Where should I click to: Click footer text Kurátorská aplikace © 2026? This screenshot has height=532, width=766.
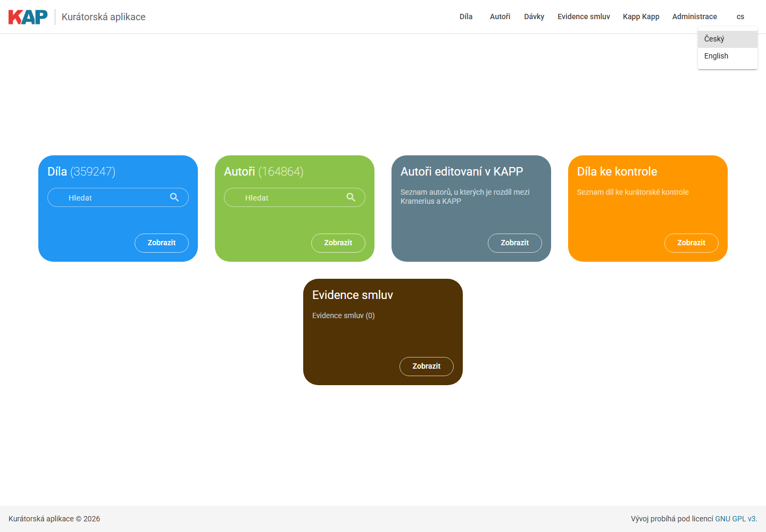[54, 519]
